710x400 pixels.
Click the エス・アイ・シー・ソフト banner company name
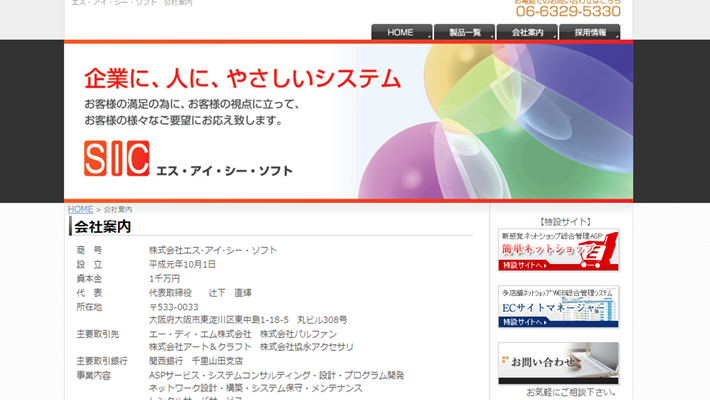coord(224,171)
